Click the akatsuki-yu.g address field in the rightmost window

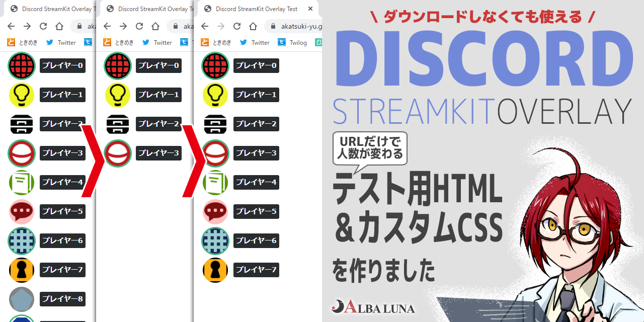point(294,26)
